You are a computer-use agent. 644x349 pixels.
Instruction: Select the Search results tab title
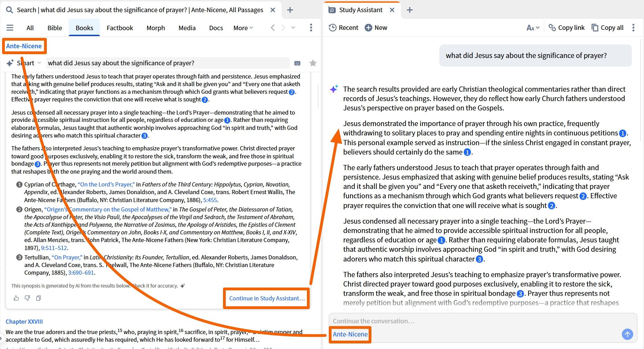[x=140, y=10]
